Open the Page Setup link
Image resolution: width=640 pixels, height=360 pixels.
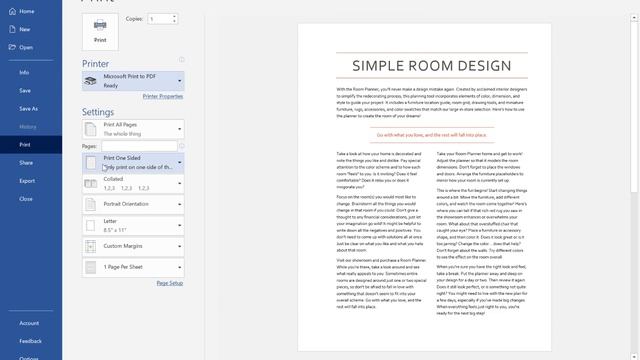click(170, 283)
